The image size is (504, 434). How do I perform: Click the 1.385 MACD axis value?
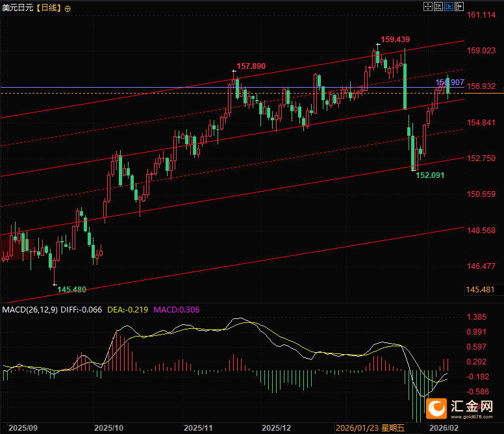click(x=477, y=317)
